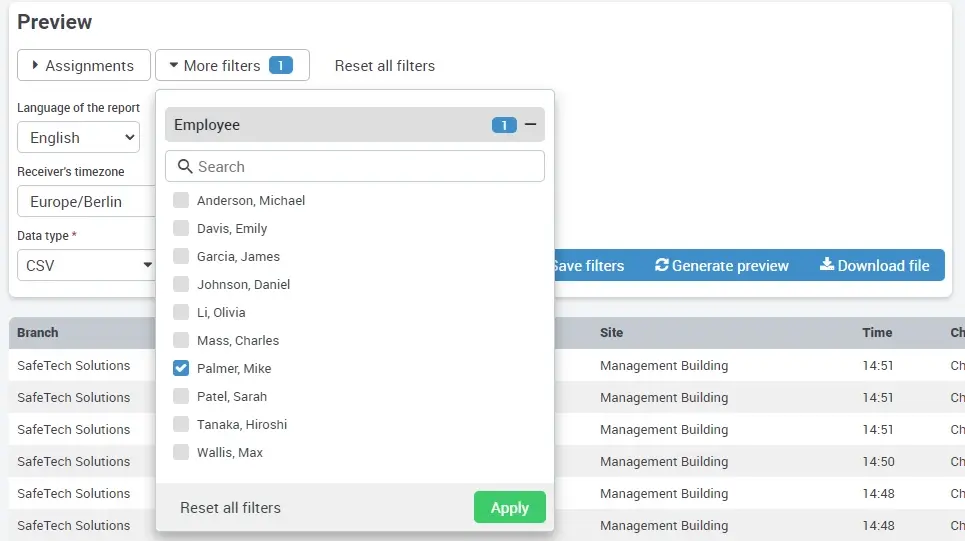Click the refresh icon on Generate preview
The height and width of the screenshot is (541, 965).
(662, 265)
